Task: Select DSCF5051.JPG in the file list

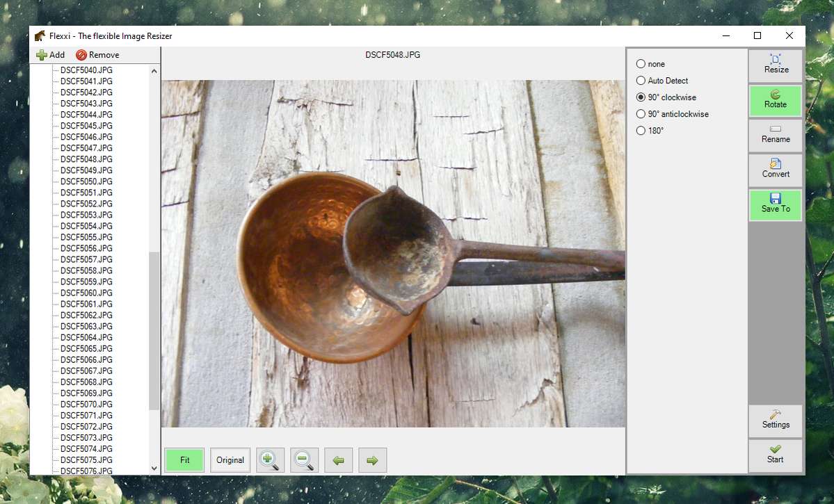Action: (x=86, y=193)
